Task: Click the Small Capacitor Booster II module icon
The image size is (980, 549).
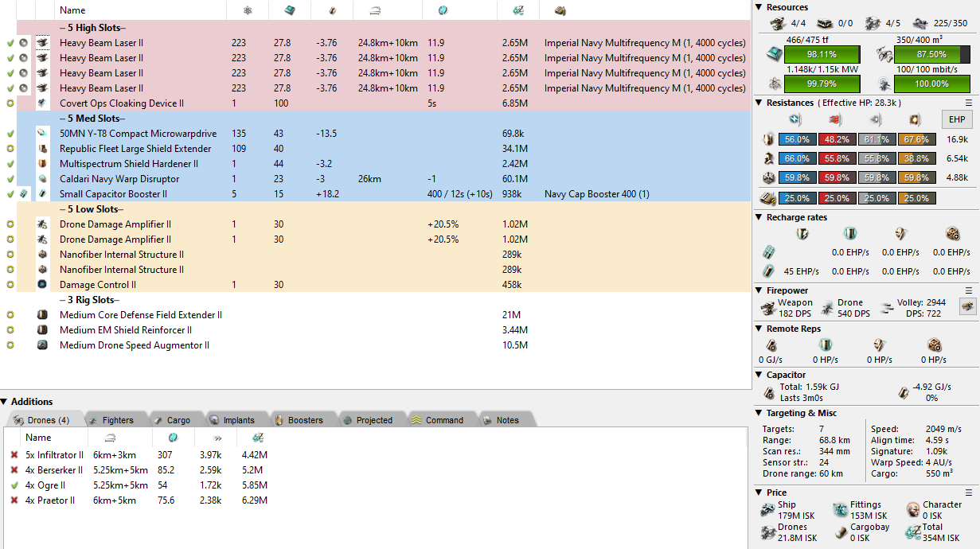Action: [x=42, y=194]
